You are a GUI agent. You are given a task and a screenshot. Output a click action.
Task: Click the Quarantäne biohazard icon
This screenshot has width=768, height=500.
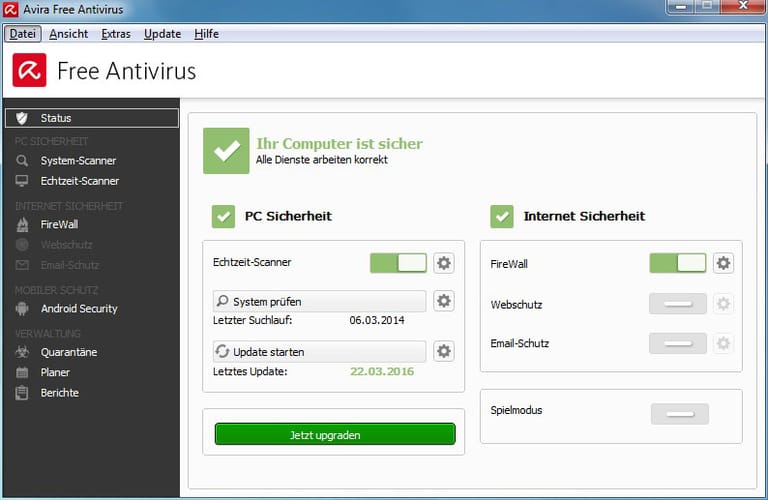22,352
